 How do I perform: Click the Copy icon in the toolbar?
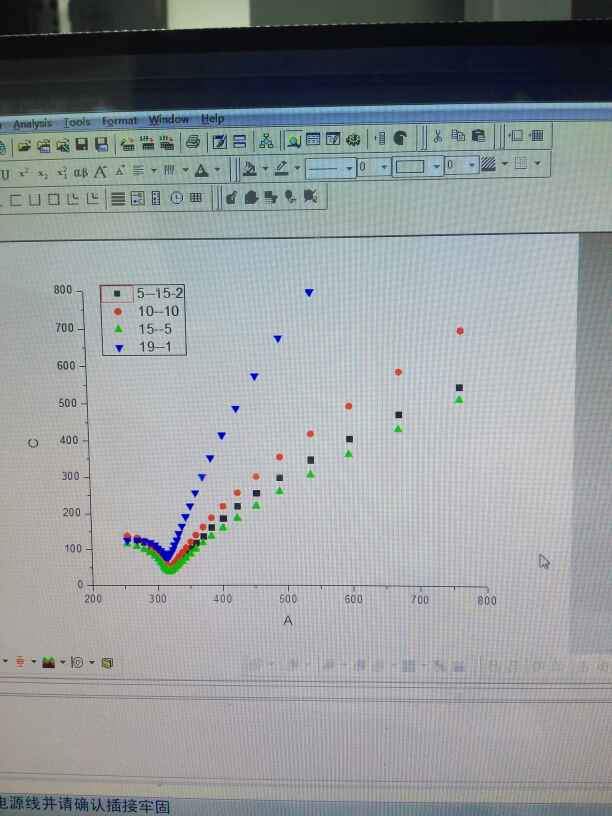coord(458,136)
